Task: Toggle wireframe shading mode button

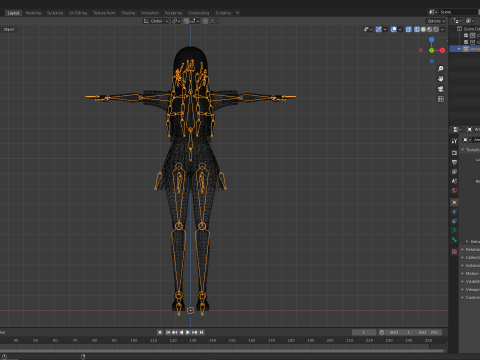Action: tap(417, 29)
